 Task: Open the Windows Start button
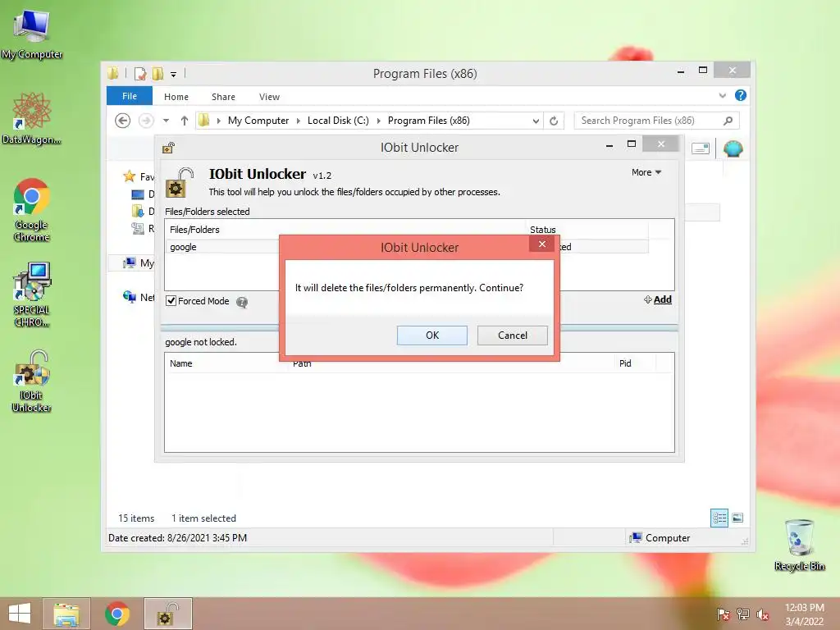click(x=20, y=614)
